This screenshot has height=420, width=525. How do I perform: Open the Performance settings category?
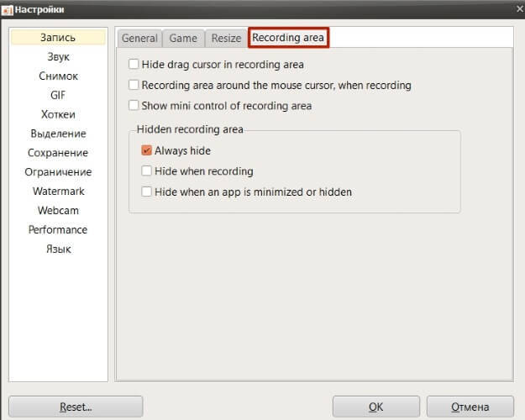[58, 230]
